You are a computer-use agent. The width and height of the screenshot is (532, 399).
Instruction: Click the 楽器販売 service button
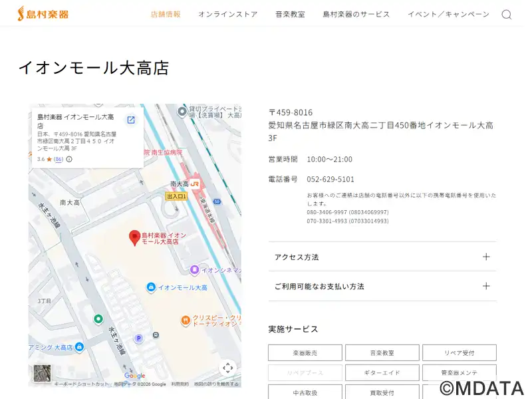305,353
